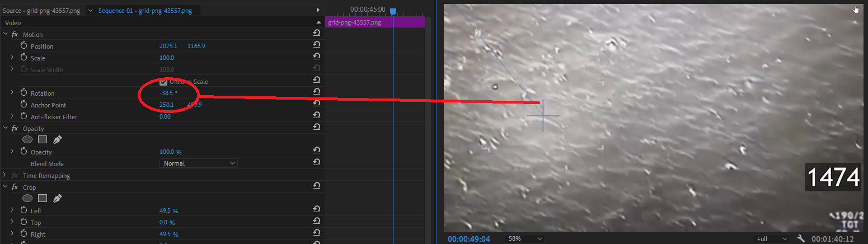The height and width of the screenshot is (244, 868).
Task: Toggle Rotation animation stopwatch
Action: 24,93
